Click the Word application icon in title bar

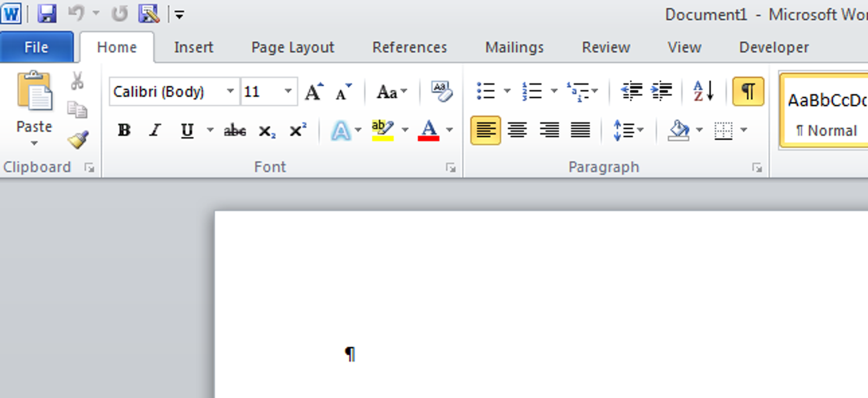11,13
